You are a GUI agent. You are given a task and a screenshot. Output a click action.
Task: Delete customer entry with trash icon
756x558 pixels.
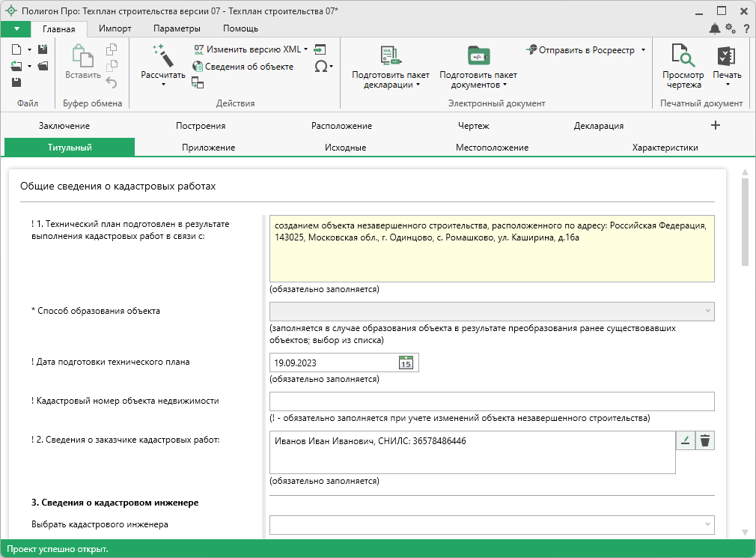tap(704, 440)
